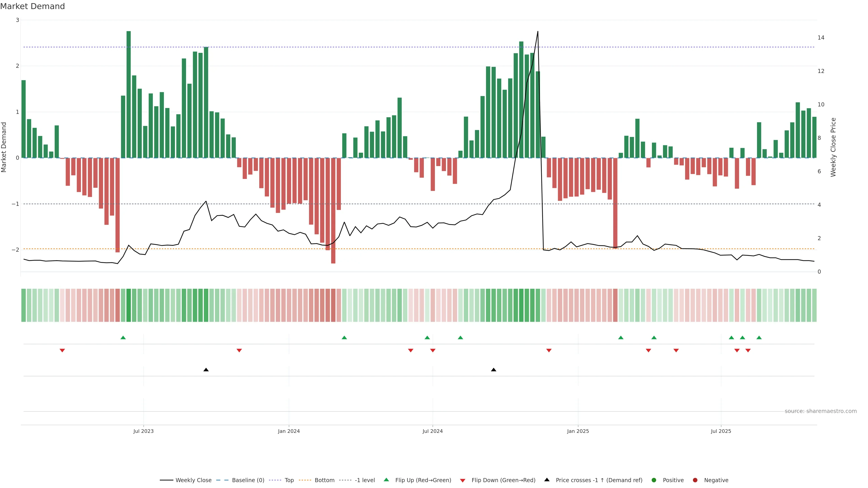Click the darkest green heatmap cell
The height and width of the screenshot is (488, 868).
[128, 305]
